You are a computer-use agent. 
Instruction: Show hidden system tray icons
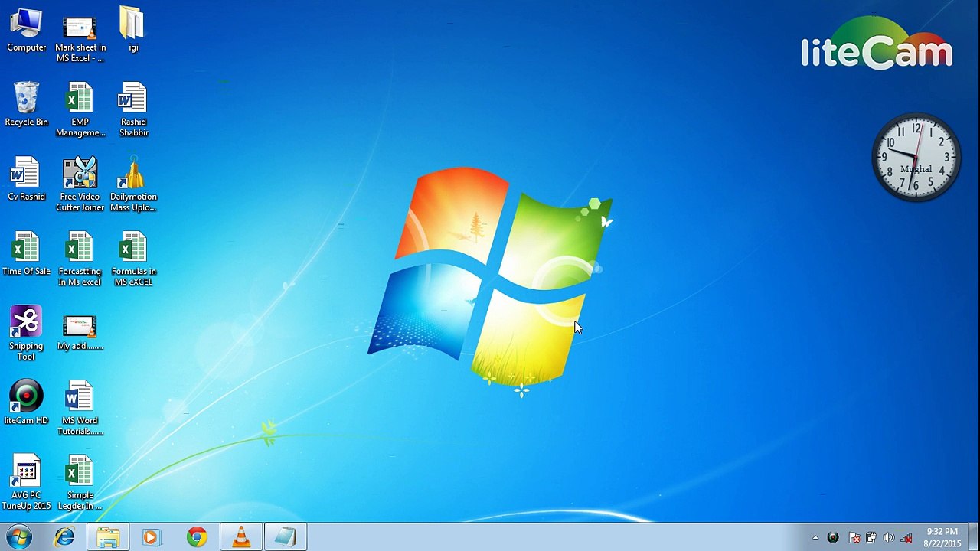pos(815,538)
